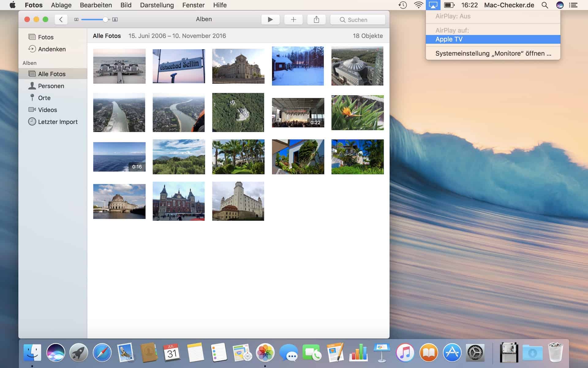Open the Apple menu
The height and width of the screenshot is (368, 588).
pyautogui.click(x=13, y=5)
